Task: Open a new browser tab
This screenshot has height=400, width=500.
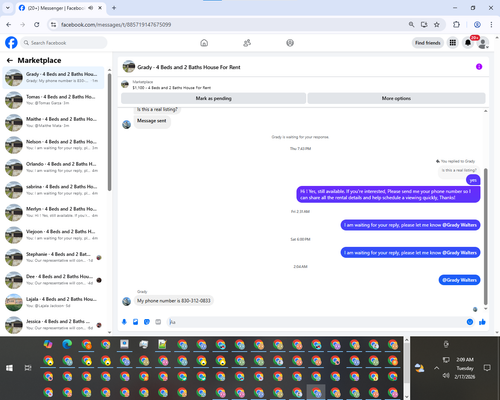Action: click(x=114, y=8)
